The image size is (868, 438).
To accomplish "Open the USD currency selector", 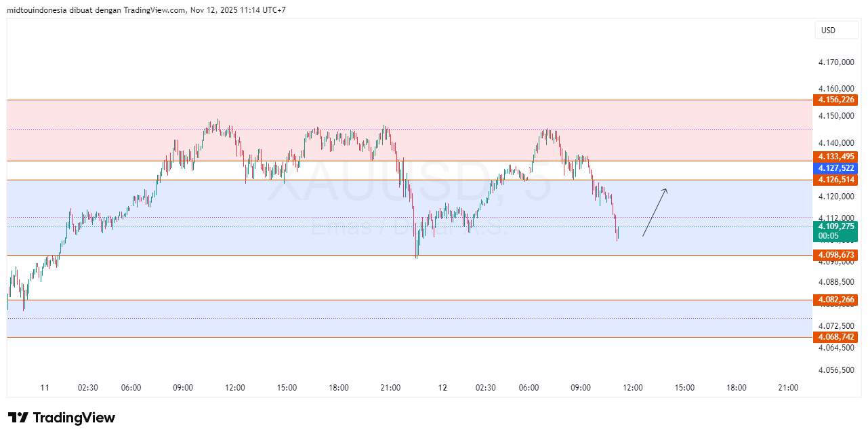I will point(836,30).
